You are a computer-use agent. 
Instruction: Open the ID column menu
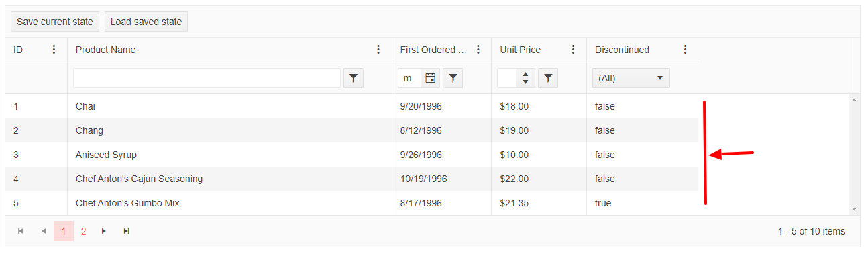coord(54,50)
